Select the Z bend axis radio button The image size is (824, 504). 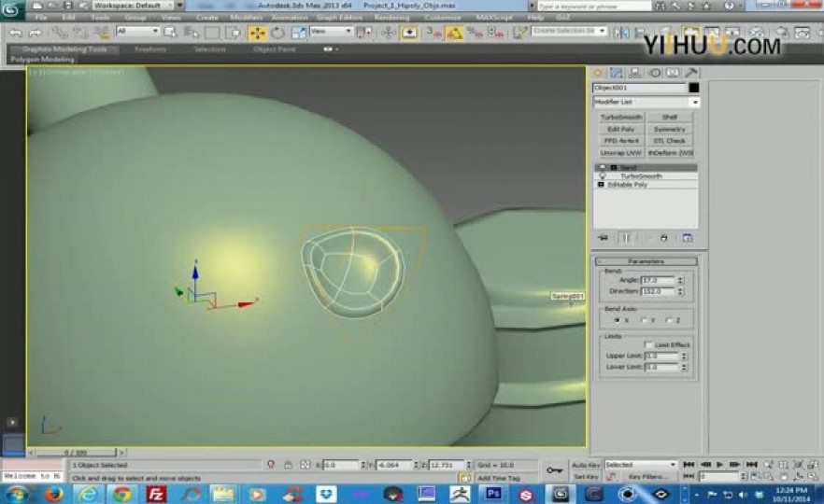click(x=669, y=320)
